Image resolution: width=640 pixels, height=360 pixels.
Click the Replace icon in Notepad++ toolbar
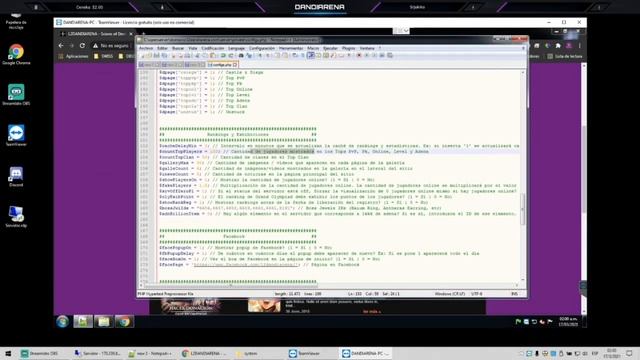(x=249, y=56)
